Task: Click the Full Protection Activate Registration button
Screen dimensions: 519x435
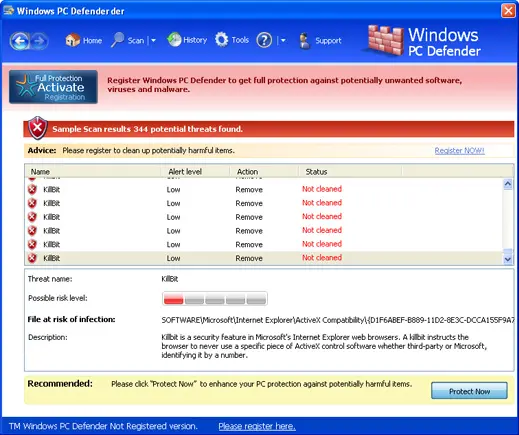Action: pos(53,87)
